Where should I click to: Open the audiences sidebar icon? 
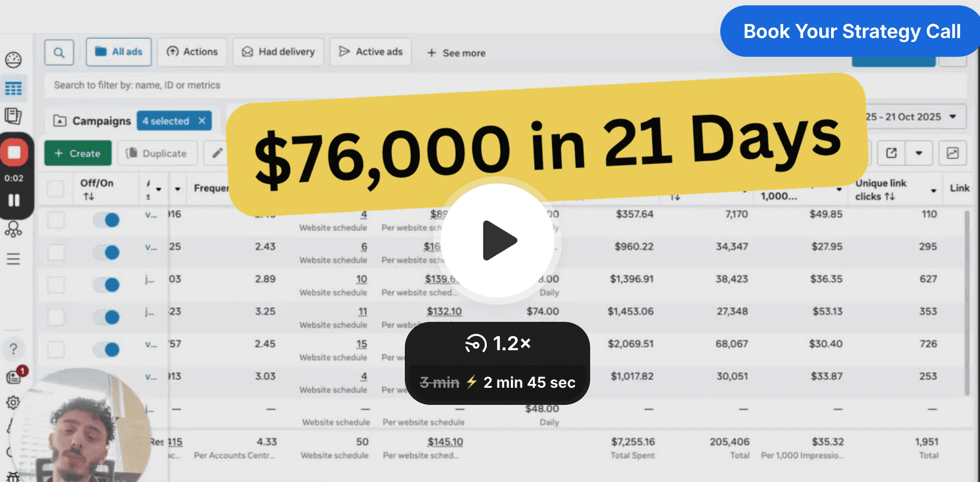coord(13,229)
